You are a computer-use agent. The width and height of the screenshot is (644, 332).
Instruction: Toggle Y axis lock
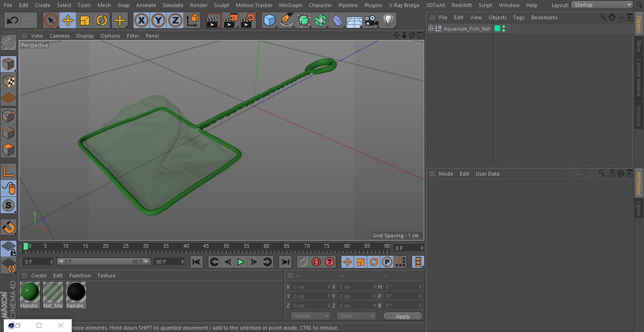tap(158, 20)
